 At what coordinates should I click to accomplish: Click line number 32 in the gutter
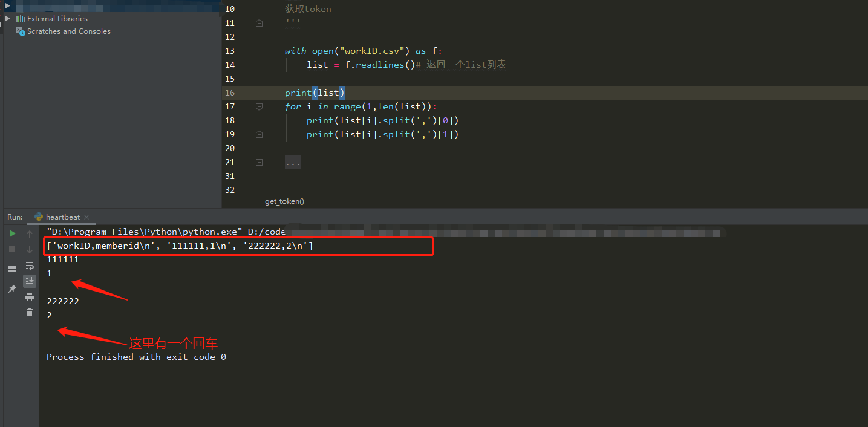click(x=229, y=190)
